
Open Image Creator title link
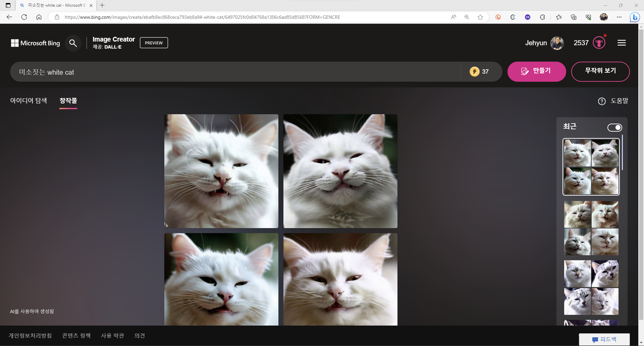pos(114,39)
